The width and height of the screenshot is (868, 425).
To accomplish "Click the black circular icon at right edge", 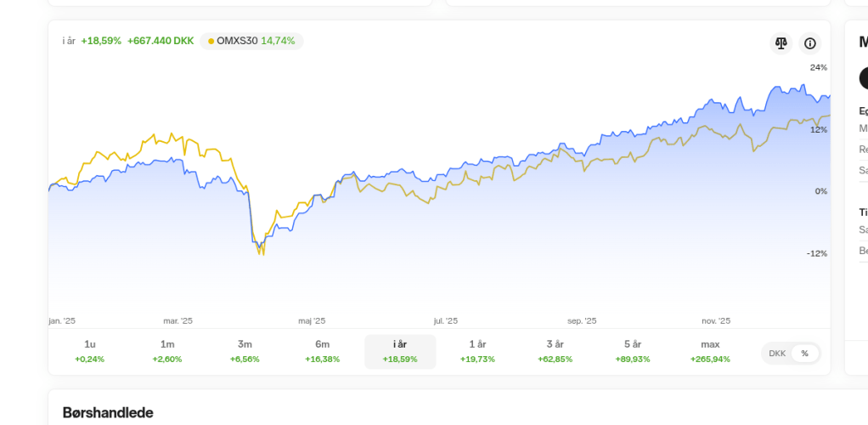I will (x=864, y=78).
